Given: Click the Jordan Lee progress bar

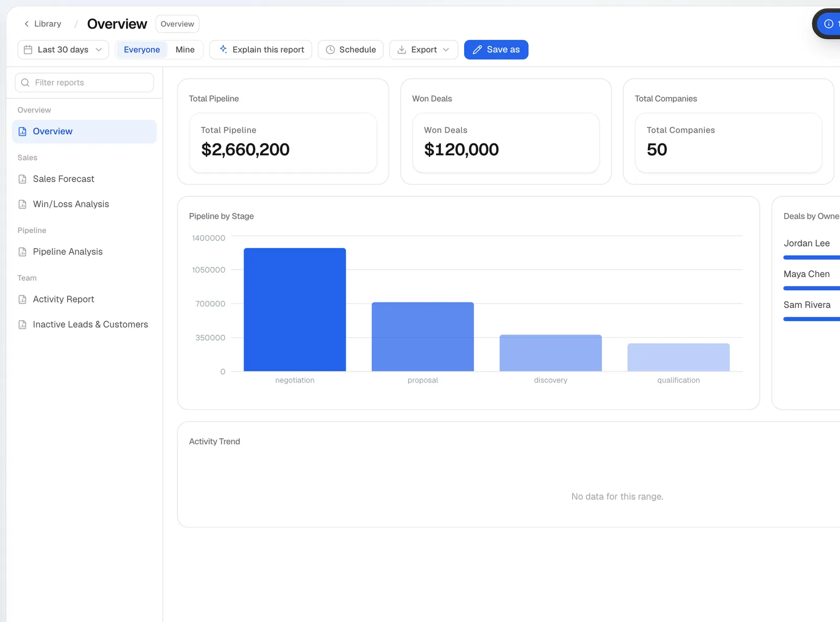Looking at the screenshot, I should coord(812,257).
